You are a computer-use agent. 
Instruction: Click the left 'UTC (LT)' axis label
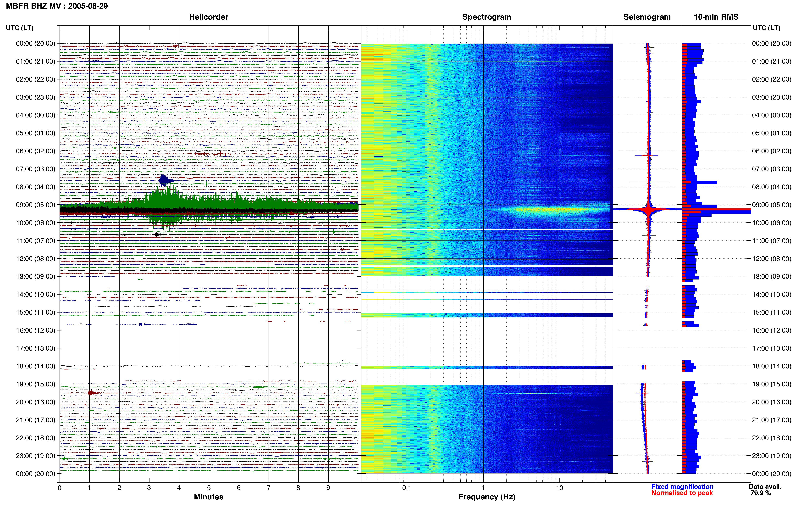coord(19,28)
